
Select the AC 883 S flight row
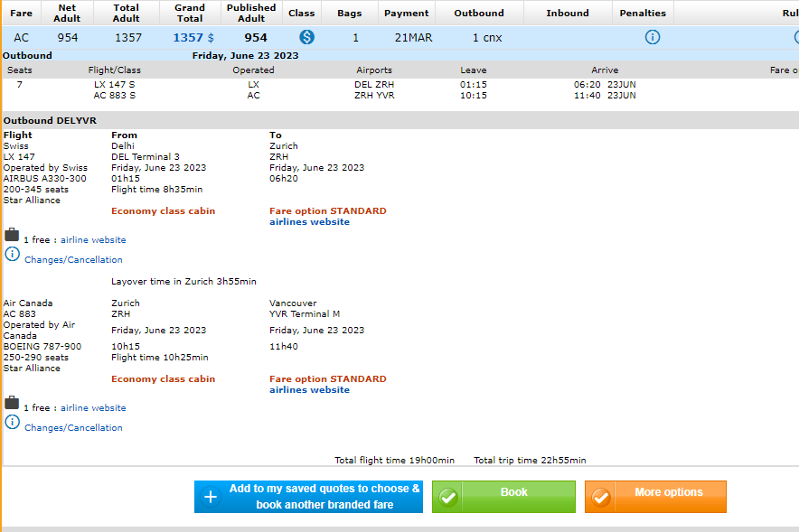(114, 96)
